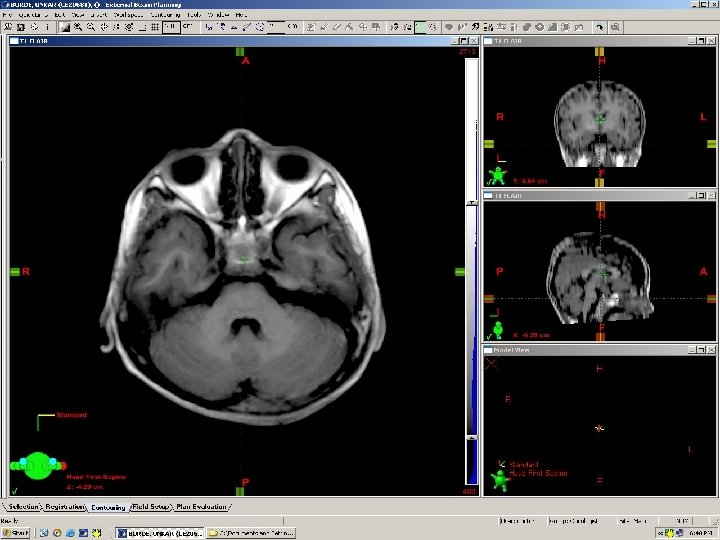Click the folder window taskbar button

251,533
